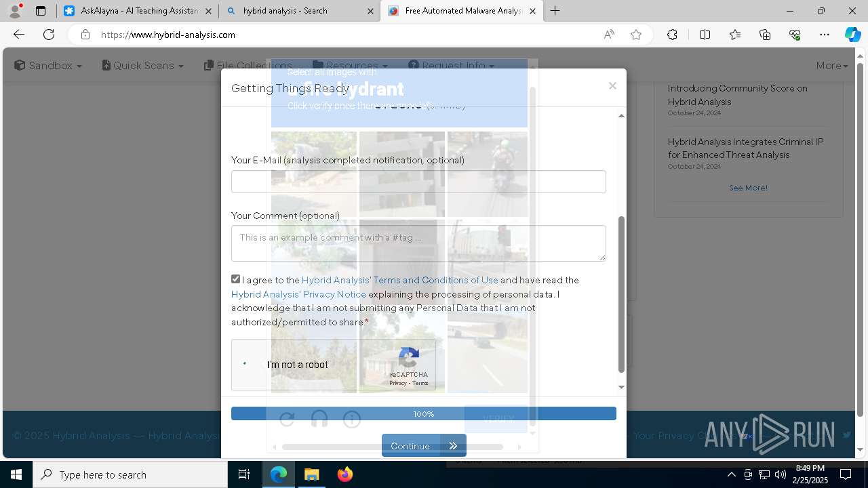Close the Getting Things Ready dialog
Image resolution: width=868 pixels, height=488 pixels.
pyautogui.click(x=612, y=85)
